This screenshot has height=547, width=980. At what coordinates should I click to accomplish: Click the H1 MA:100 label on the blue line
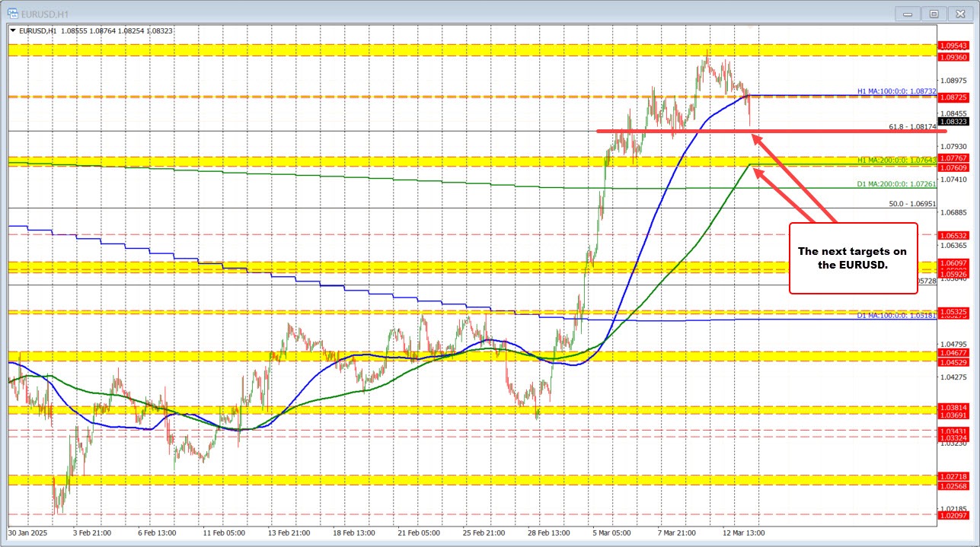click(x=896, y=91)
